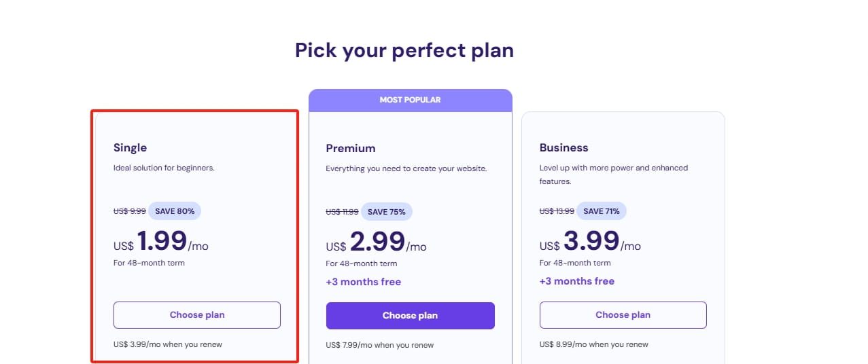Click the crossed-out US$ 9.99 price
Viewport: 868px width, 364px height.
point(129,211)
